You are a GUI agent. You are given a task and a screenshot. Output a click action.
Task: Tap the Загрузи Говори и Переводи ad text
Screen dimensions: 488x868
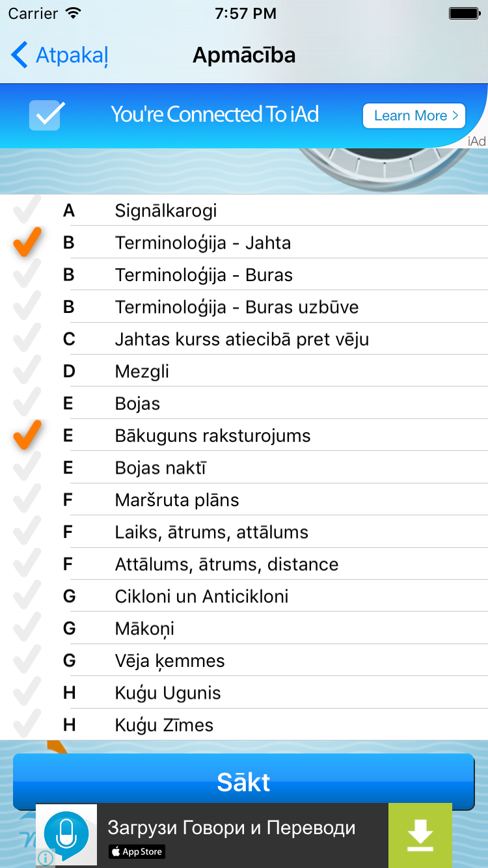(232, 828)
